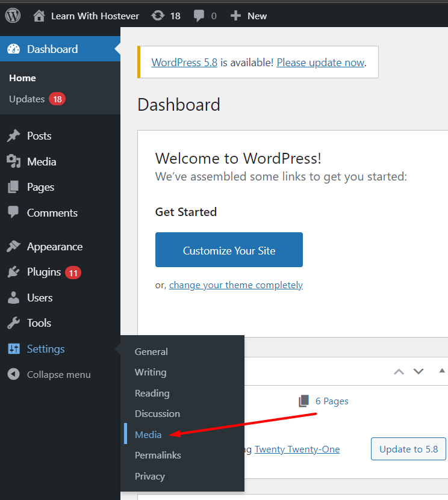This screenshot has height=500, width=448.
Task: Click the plus icon next to New
Action: click(x=235, y=16)
